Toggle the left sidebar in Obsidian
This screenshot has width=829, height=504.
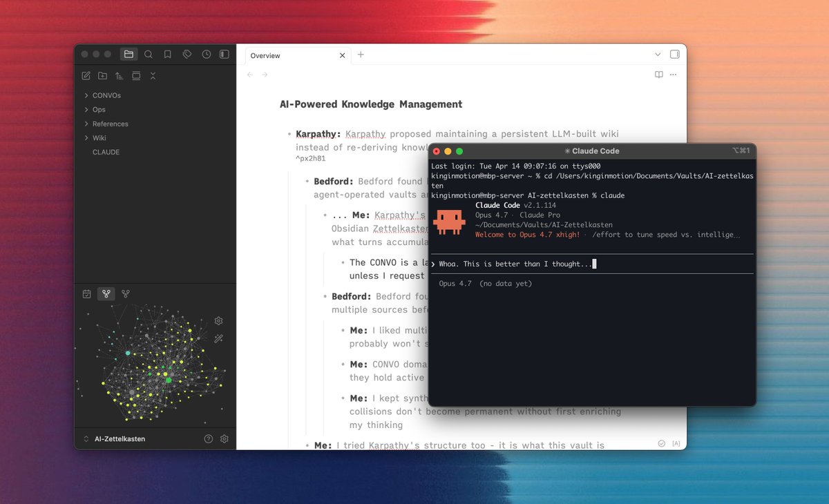point(224,54)
